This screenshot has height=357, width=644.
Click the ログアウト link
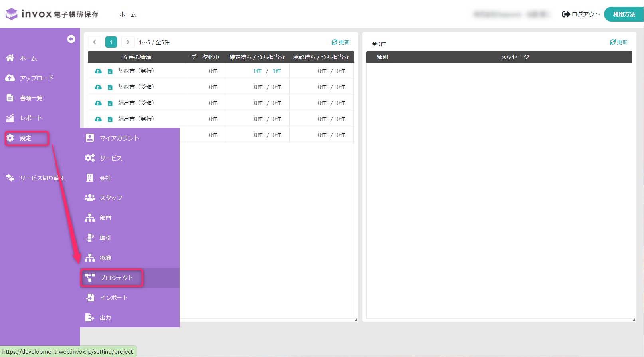581,14
